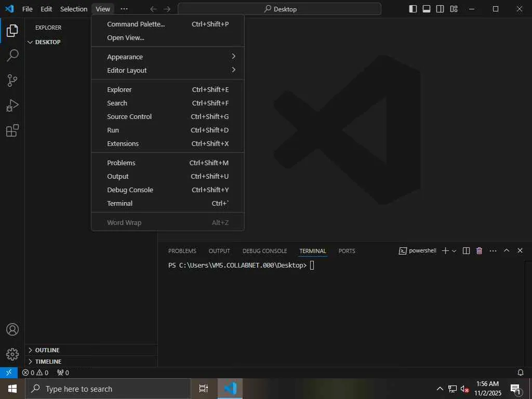Toggle Panel layout icon

click(427, 9)
